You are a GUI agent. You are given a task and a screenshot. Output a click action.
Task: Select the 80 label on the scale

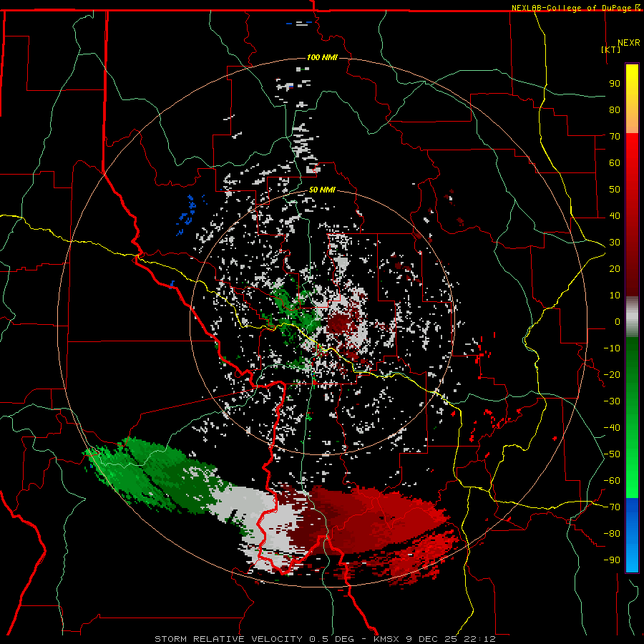tap(615, 110)
